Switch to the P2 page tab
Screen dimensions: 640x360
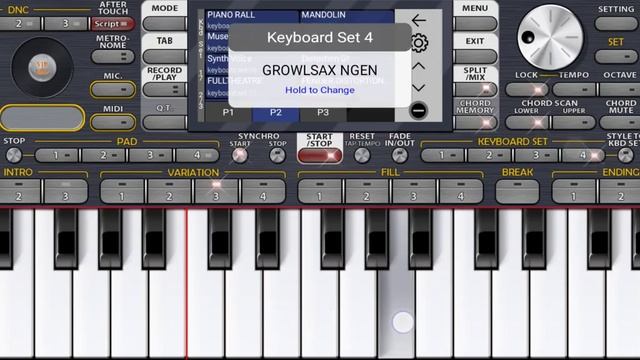tap(276, 113)
